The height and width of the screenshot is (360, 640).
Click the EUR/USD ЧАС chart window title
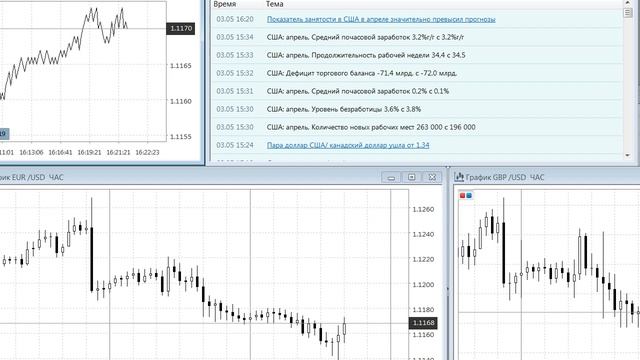pos(32,177)
